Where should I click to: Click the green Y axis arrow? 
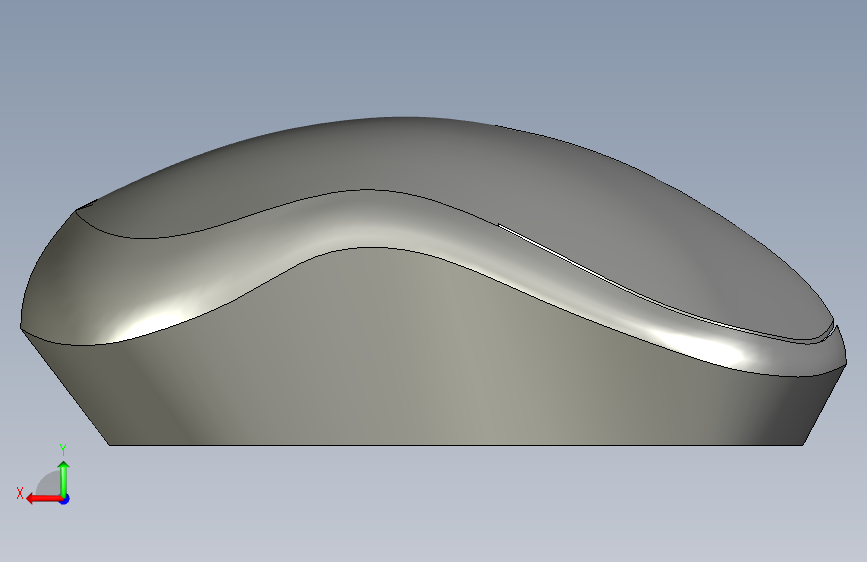coord(64,478)
